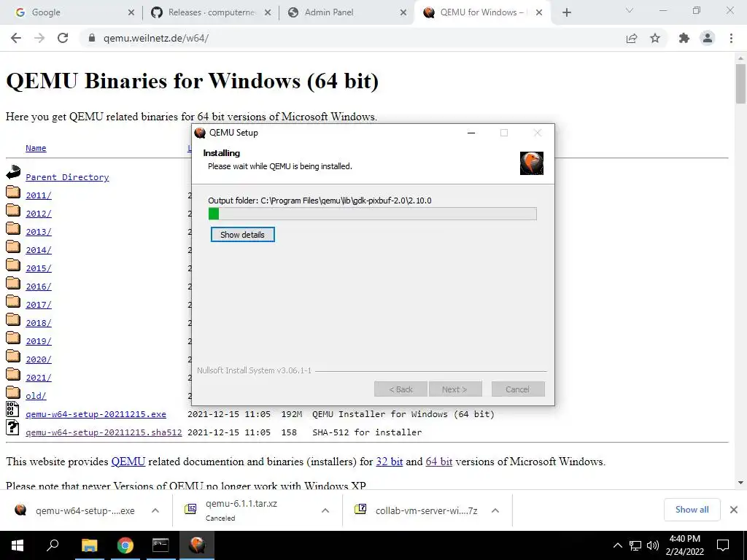
Task: Open qemu-w64-setup-20211215.sha512 link
Action: point(104,432)
